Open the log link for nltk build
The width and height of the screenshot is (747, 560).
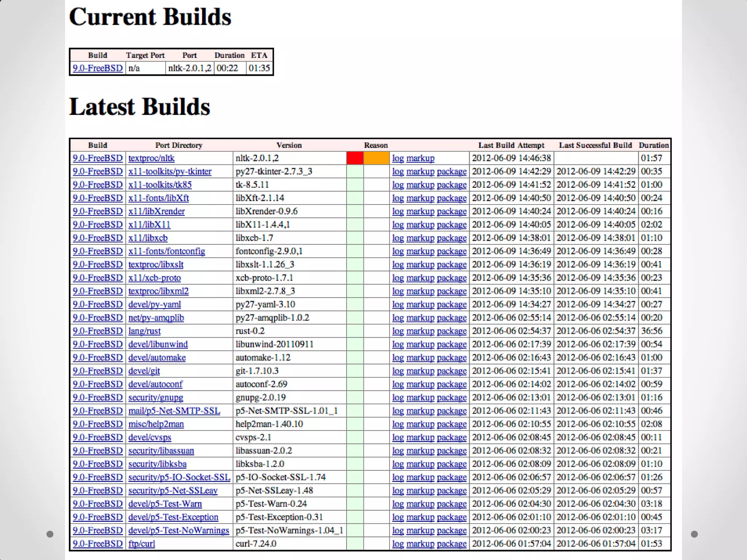[x=398, y=158]
